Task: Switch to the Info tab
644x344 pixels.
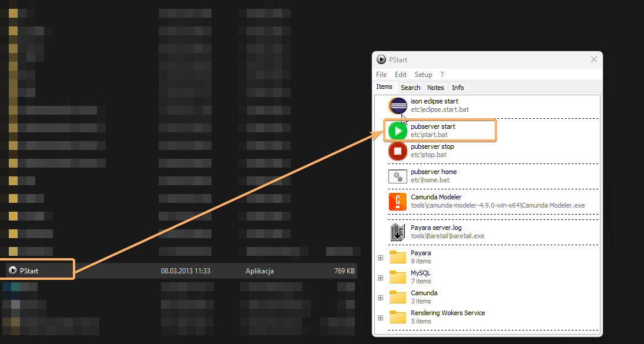Action: click(458, 88)
